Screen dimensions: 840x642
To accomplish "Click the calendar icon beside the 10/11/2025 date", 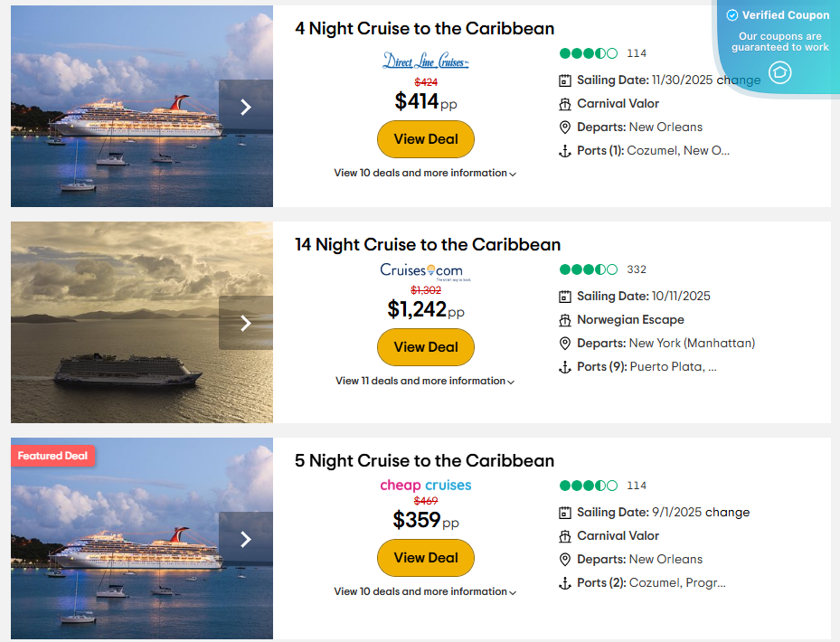I will [564, 296].
